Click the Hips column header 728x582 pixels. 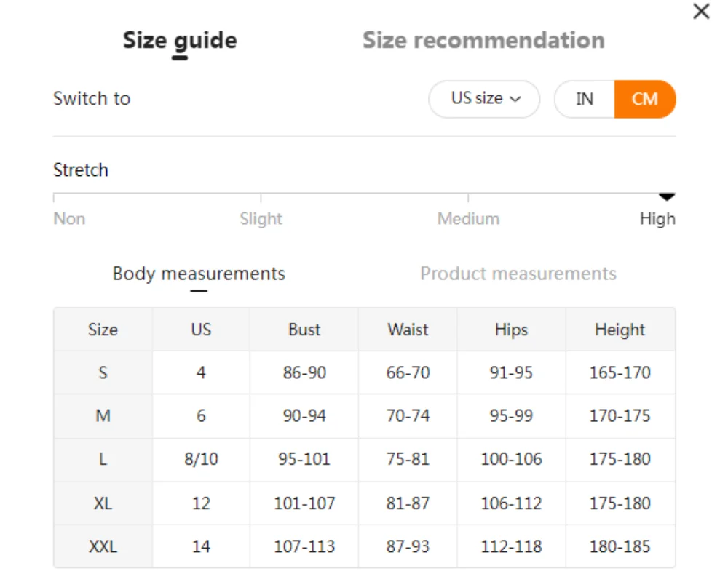pos(511,330)
